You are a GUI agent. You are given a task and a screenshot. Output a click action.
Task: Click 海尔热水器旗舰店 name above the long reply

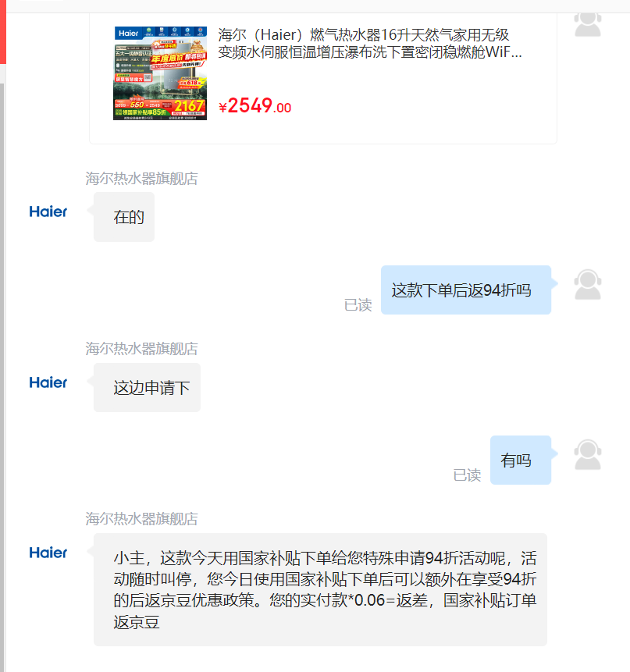[x=141, y=518]
